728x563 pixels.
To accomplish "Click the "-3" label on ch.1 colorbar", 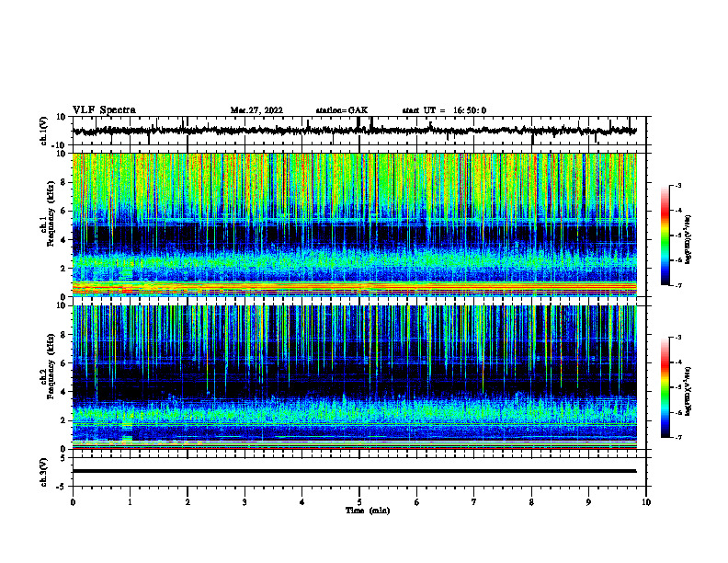I will [x=677, y=185].
